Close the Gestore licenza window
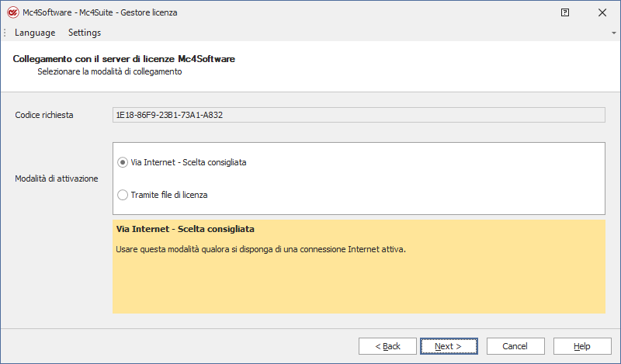The image size is (621, 364). point(602,12)
